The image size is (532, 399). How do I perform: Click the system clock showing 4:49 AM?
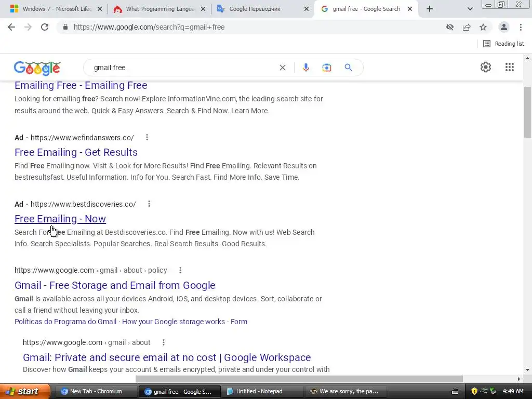[513, 392]
